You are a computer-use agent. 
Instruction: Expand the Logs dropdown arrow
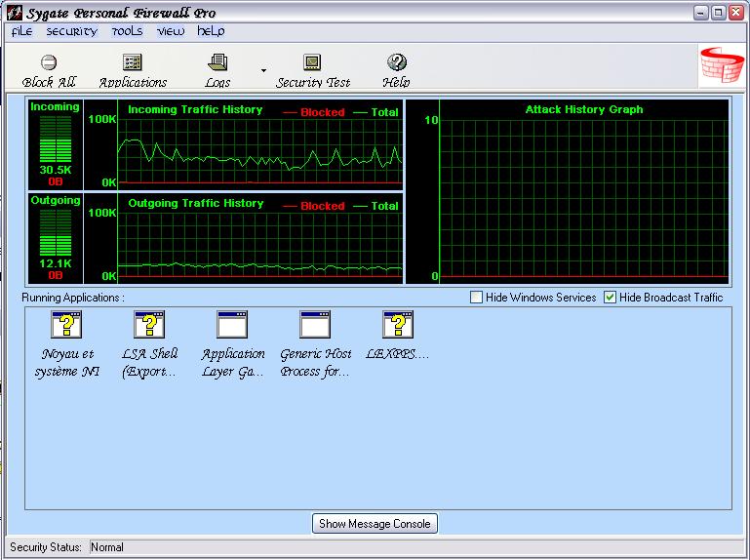coord(263,70)
